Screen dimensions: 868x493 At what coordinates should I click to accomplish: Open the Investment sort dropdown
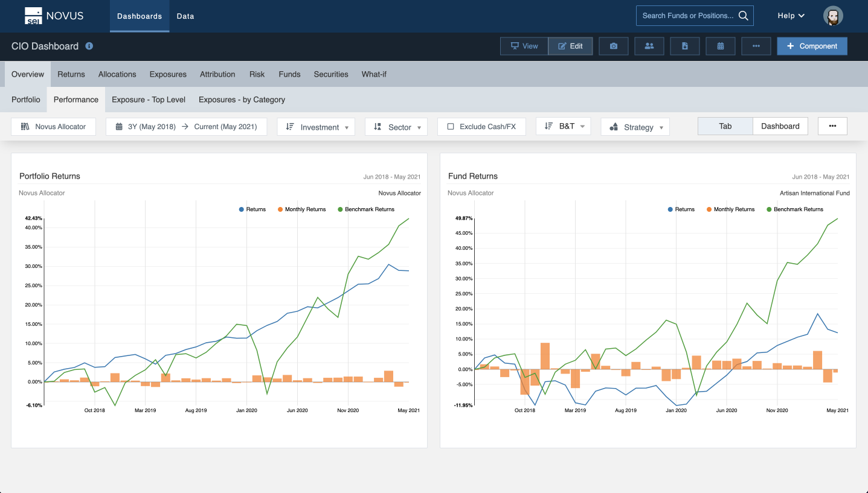(316, 127)
